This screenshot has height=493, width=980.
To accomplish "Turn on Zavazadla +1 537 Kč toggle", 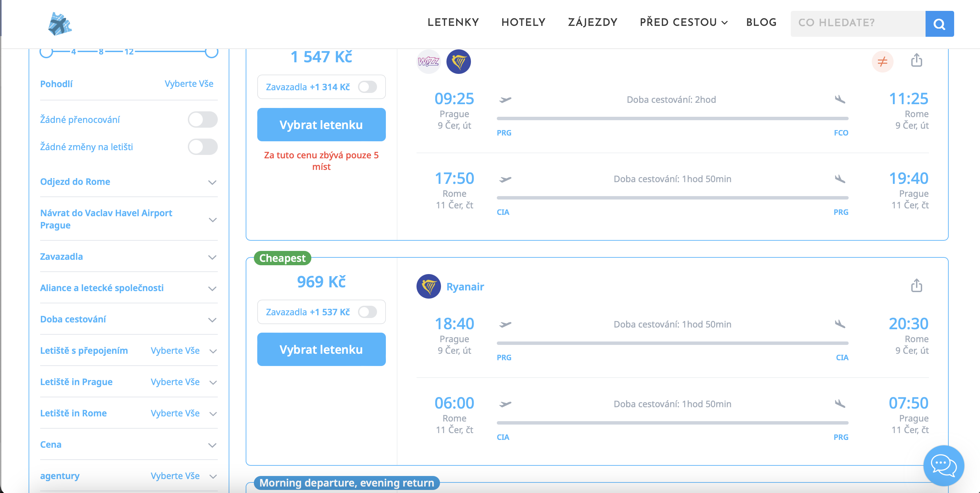I will (367, 312).
